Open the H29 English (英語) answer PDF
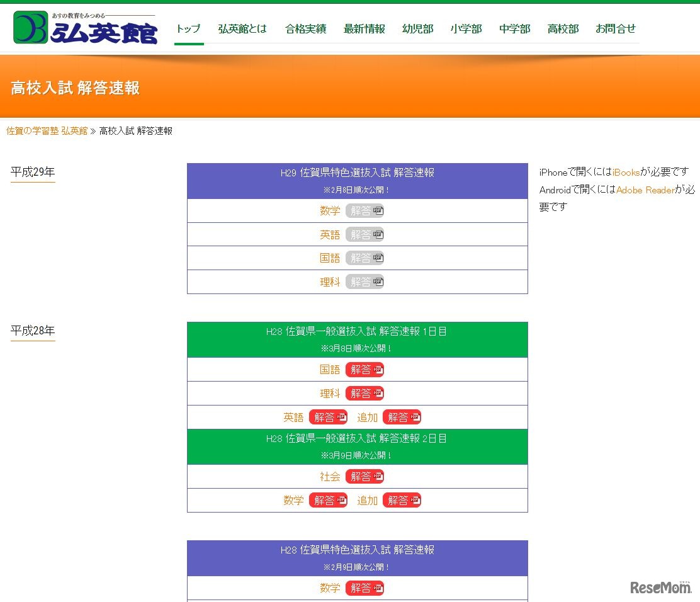Screen dimensions: 700x602 click(x=366, y=234)
